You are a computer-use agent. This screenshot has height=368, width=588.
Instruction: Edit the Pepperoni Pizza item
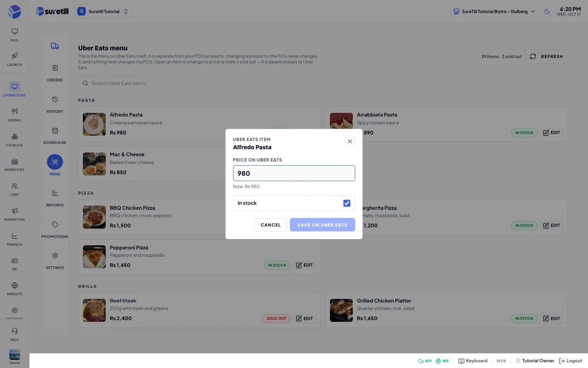[x=304, y=265]
